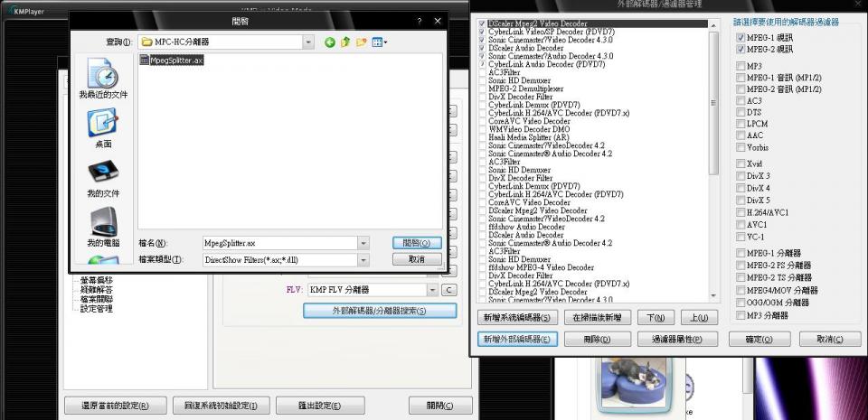Screen dimensions: 868x420
Task: Enable the Xvid checkbox
Action: pos(741,164)
